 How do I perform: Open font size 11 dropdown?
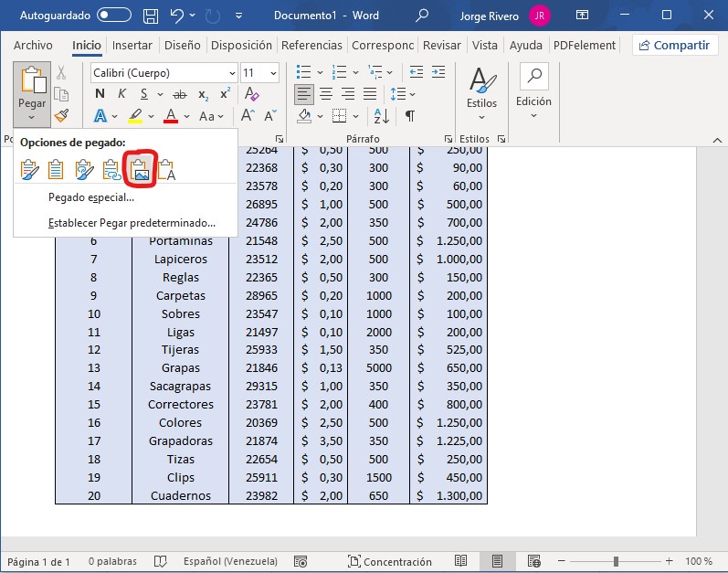click(x=273, y=73)
